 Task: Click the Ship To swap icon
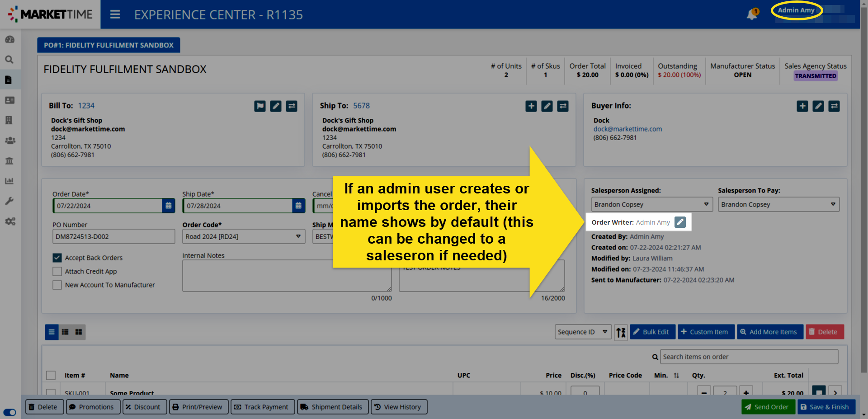click(562, 106)
